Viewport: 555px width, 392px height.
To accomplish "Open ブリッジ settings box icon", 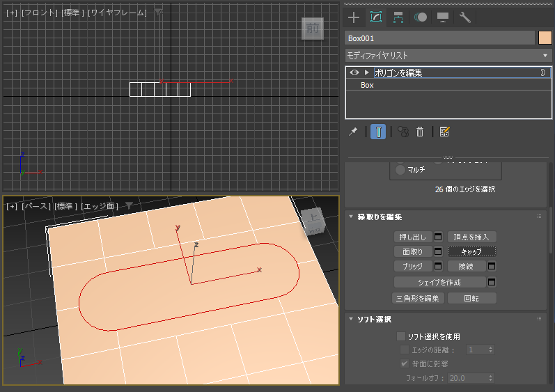I will pos(438,266).
